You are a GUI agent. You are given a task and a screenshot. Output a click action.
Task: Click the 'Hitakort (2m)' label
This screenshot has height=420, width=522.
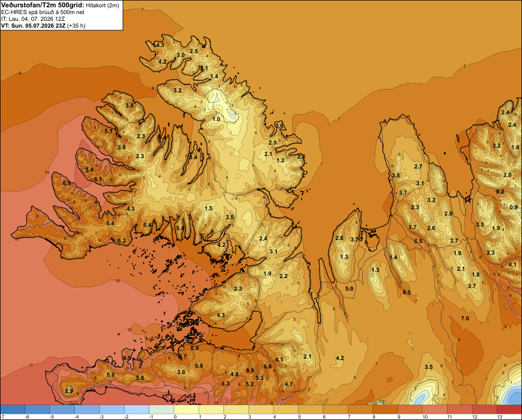click(x=102, y=5)
